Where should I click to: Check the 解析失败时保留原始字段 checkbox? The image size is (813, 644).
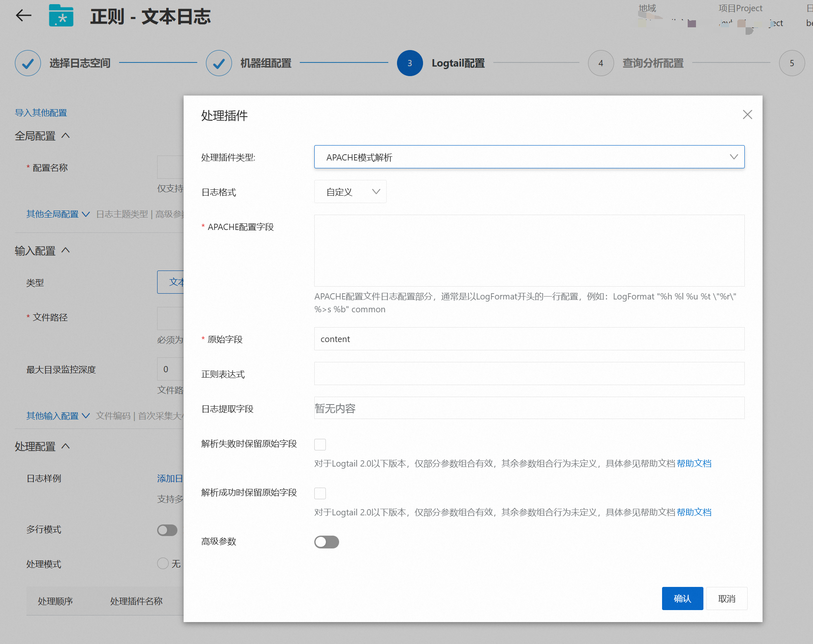pyautogui.click(x=320, y=445)
